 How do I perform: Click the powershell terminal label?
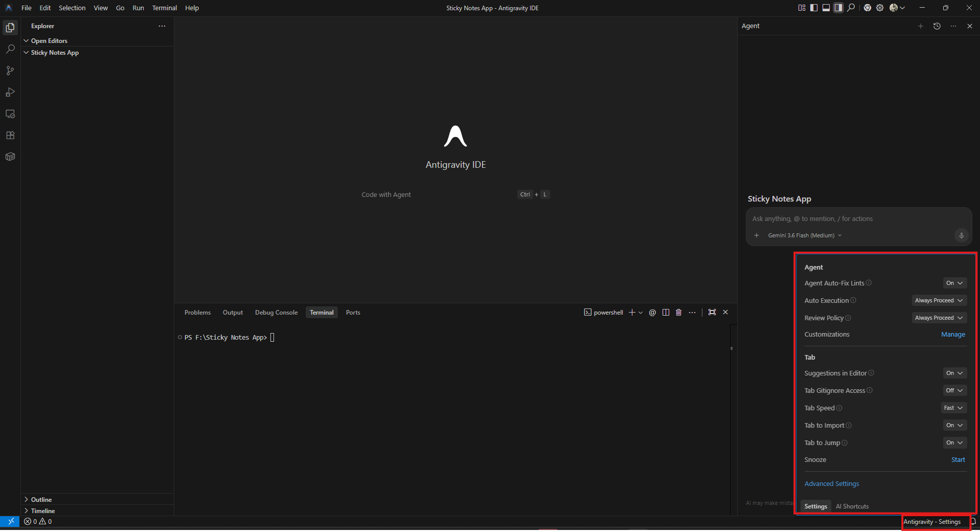(x=604, y=313)
